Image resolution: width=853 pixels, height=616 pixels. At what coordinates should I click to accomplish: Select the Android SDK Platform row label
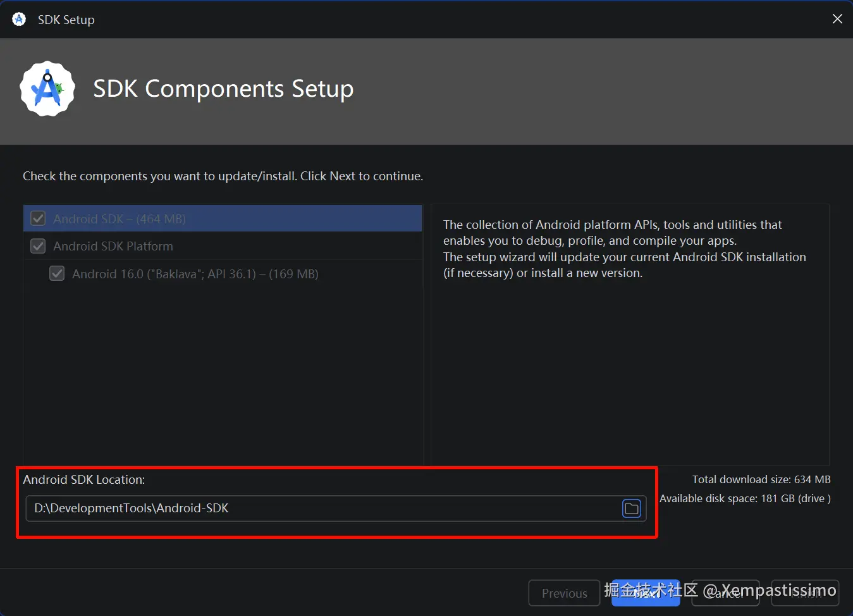tap(113, 246)
